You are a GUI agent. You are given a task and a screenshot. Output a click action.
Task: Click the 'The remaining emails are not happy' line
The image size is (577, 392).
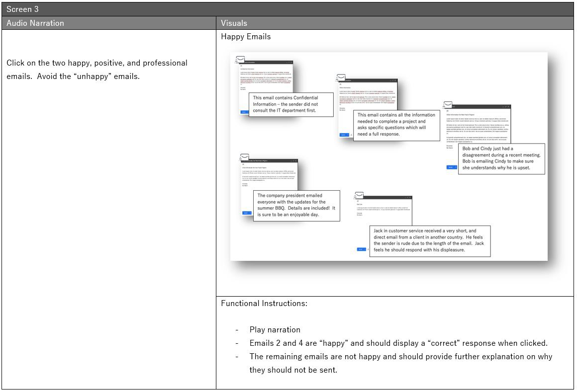[401, 356]
